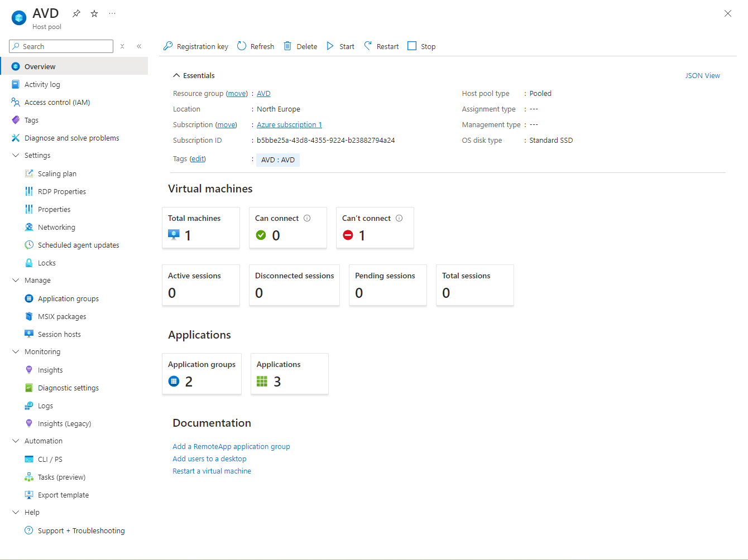Click the AVD : AVD tag chip
Screen dimensions: 748x560
[278, 160]
